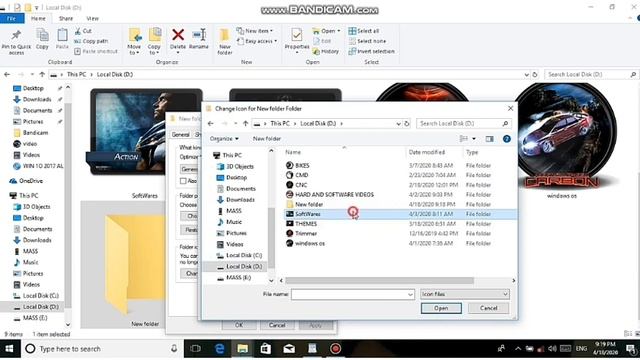Open the view options dropdown in dialog
Screen dimensions: 640x360
(x=474, y=139)
